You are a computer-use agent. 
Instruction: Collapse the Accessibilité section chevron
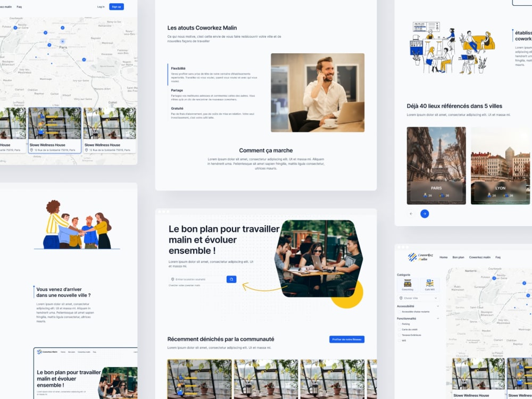437,306
